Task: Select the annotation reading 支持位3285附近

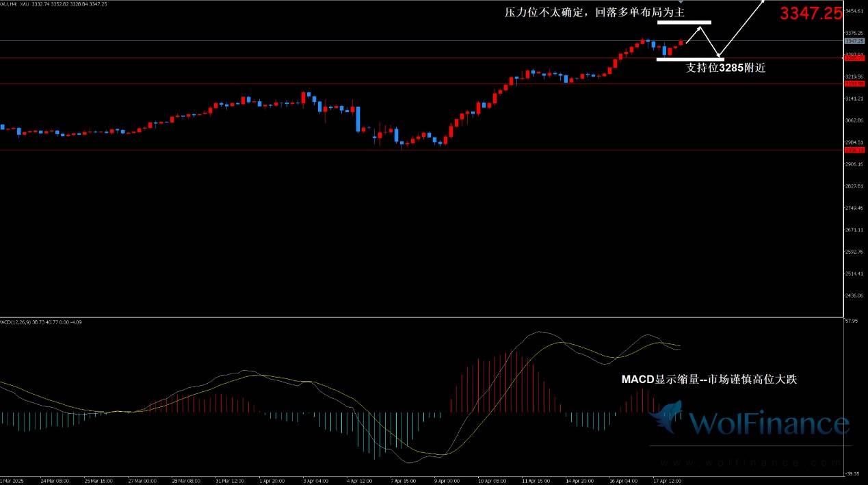Action: point(725,68)
